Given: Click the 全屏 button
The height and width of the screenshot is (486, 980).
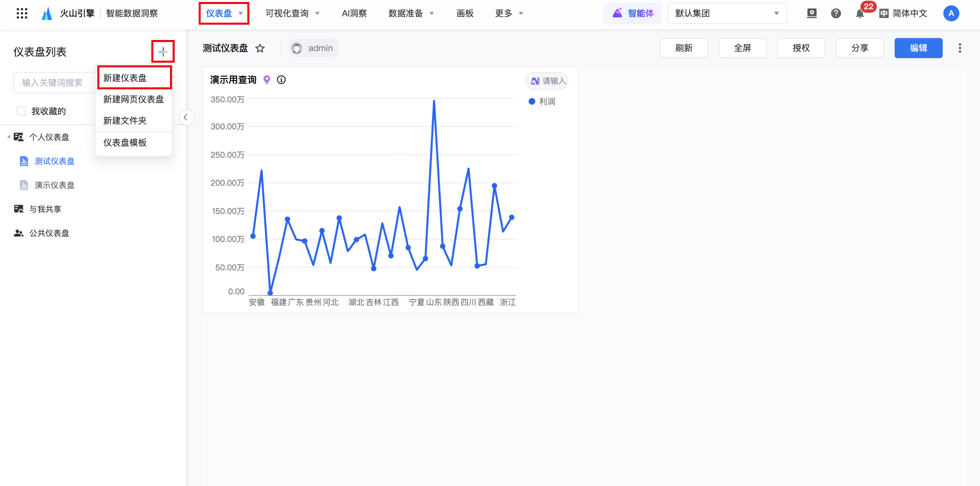Looking at the screenshot, I should point(742,48).
